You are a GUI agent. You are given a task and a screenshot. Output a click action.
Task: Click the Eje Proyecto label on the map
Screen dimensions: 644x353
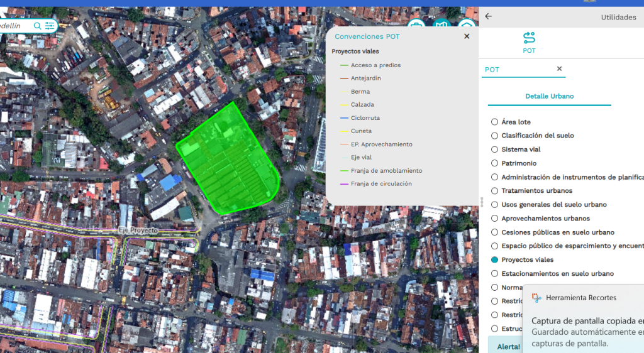[138, 231]
